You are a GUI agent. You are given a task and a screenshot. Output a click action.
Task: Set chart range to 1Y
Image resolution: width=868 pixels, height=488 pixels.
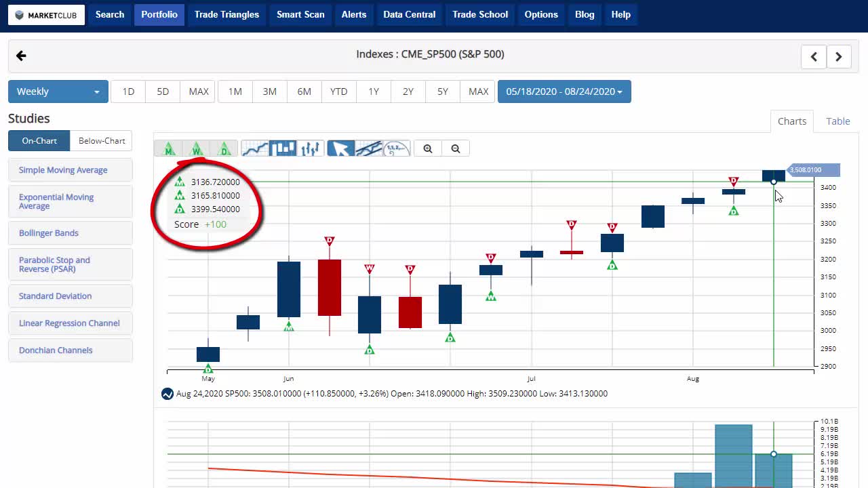[374, 91]
